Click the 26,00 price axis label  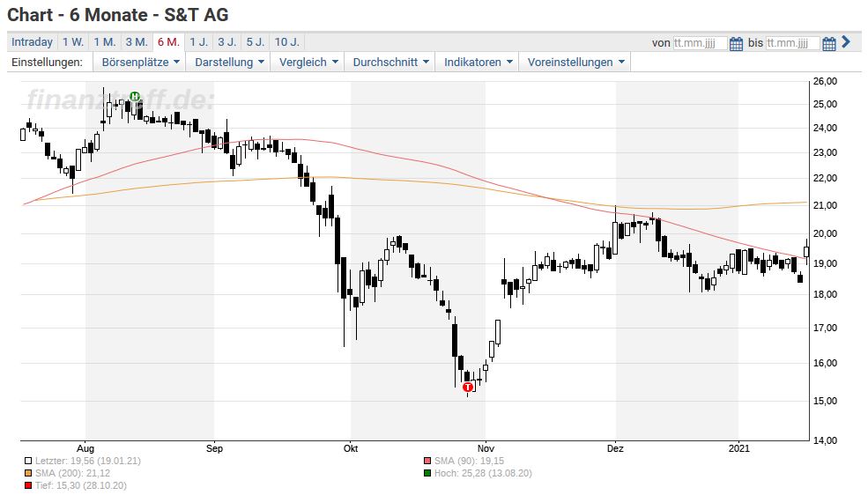825,81
